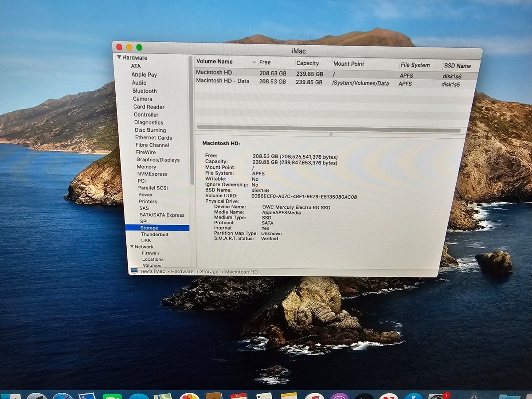Viewport: 532px width, 399px height.
Task: Collapse the Network section
Action: pos(132,246)
